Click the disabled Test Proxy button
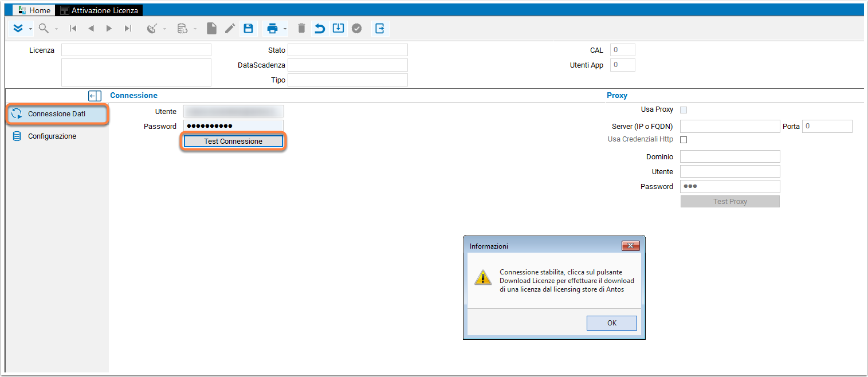The image size is (868, 377). tap(730, 202)
